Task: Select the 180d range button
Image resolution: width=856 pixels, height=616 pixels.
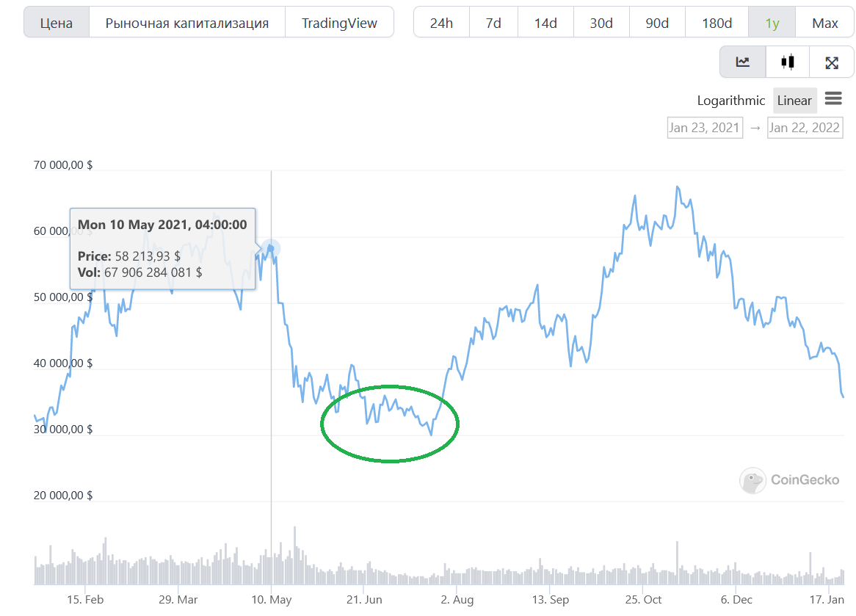Action: tap(717, 22)
